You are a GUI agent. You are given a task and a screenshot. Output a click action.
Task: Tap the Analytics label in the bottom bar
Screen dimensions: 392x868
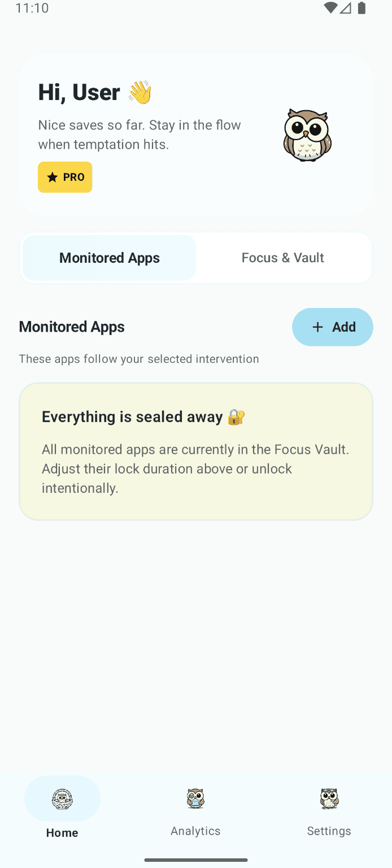coord(195,831)
